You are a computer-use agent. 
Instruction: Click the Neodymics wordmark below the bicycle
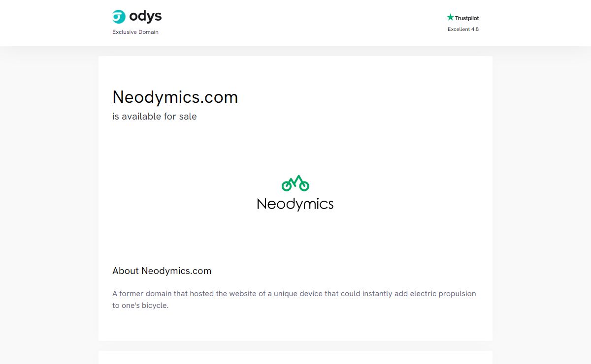pyautogui.click(x=295, y=204)
